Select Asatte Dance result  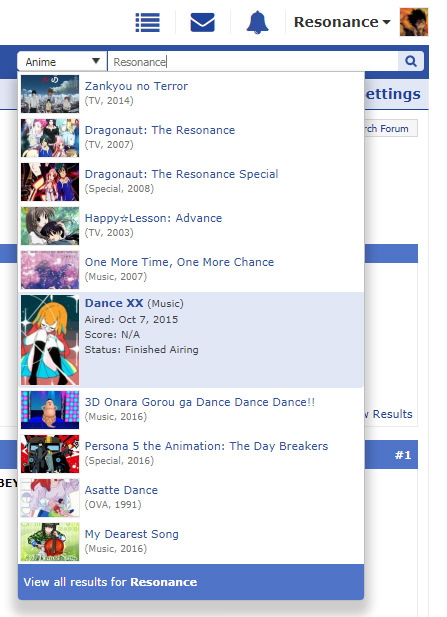click(x=191, y=498)
